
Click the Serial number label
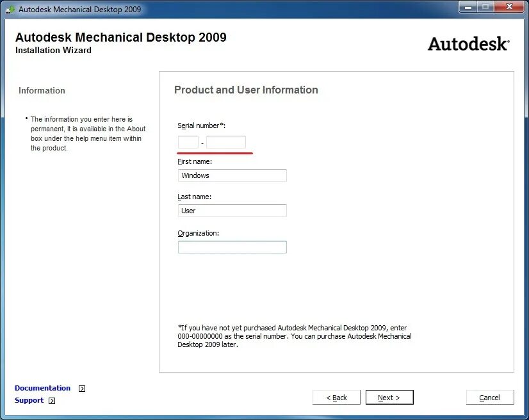[x=201, y=125]
